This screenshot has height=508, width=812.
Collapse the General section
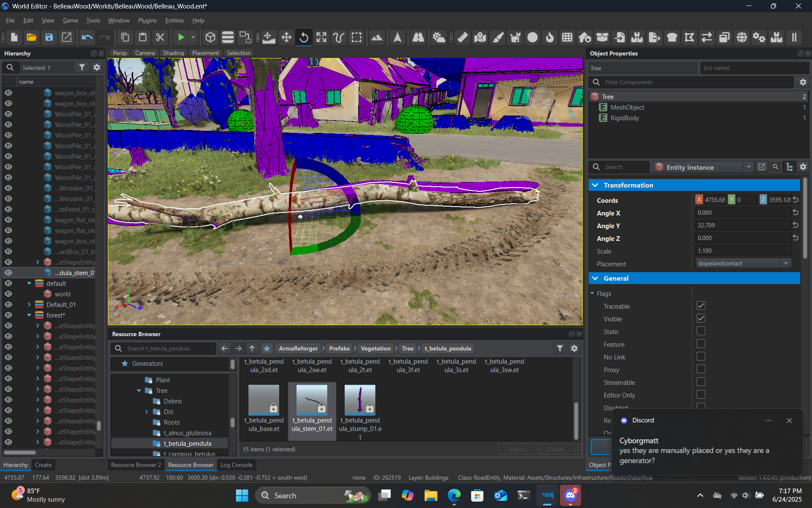click(595, 278)
